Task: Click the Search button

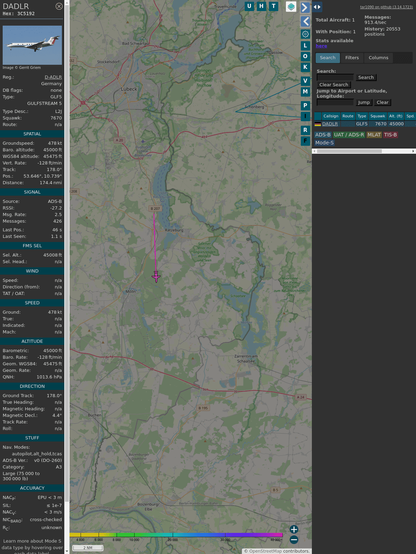Action: click(366, 77)
